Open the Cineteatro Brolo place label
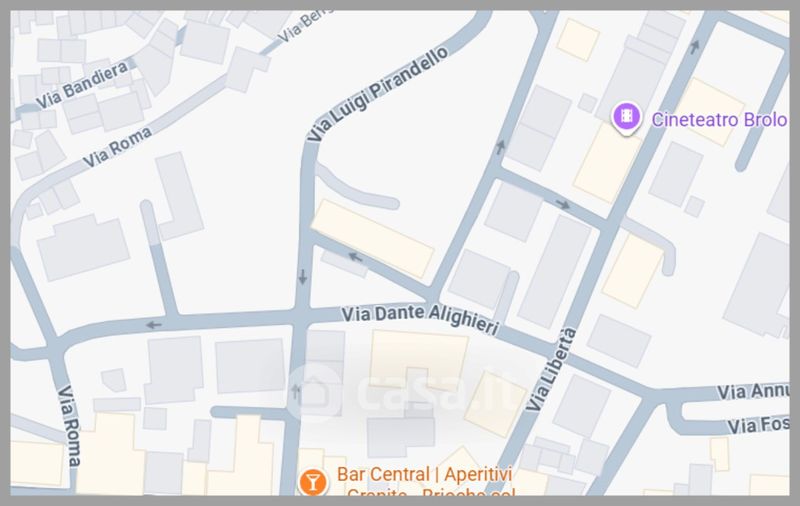This screenshot has height=506, width=800. (719, 120)
